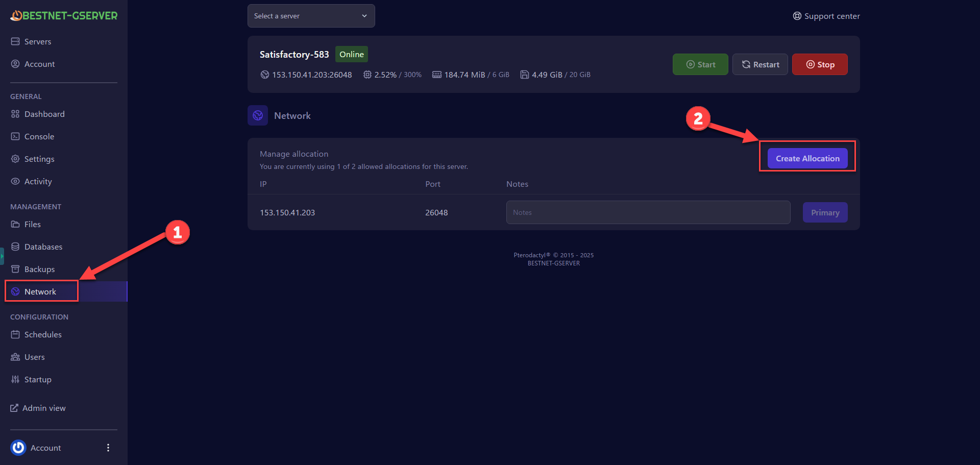Click the Settings gear icon
Image resolution: width=980 pixels, height=465 pixels.
pyautogui.click(x=15, y=159)
